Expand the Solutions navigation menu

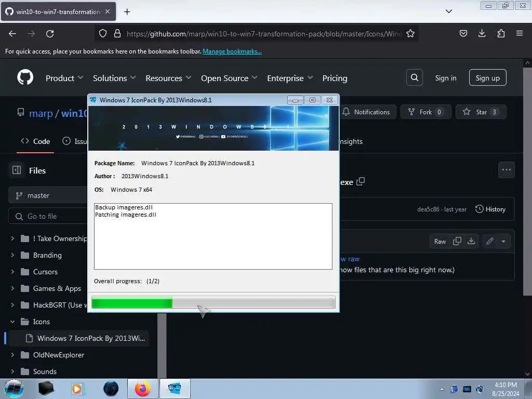[114, 78]
